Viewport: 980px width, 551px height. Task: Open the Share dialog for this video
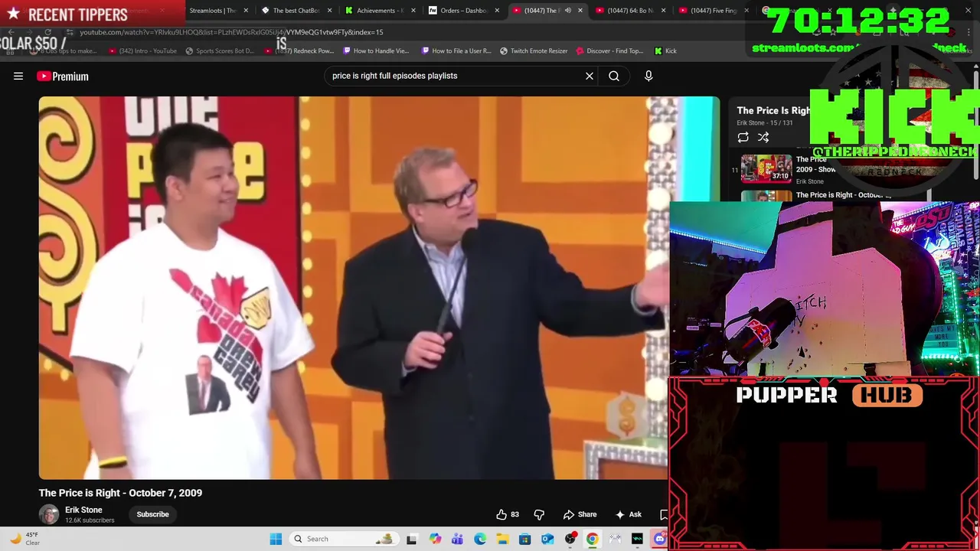[x=580, y=514]
